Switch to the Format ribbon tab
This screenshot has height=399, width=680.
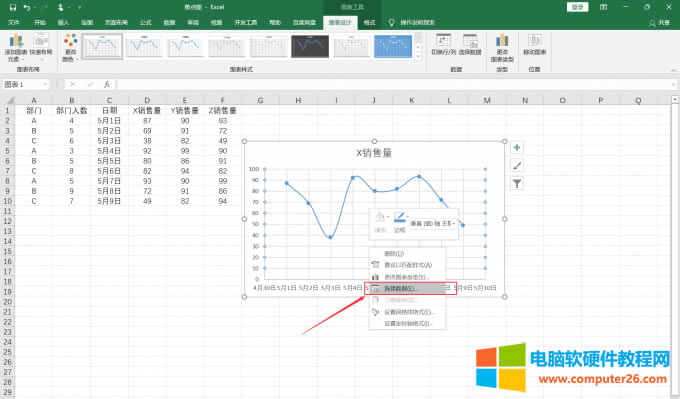369,23
